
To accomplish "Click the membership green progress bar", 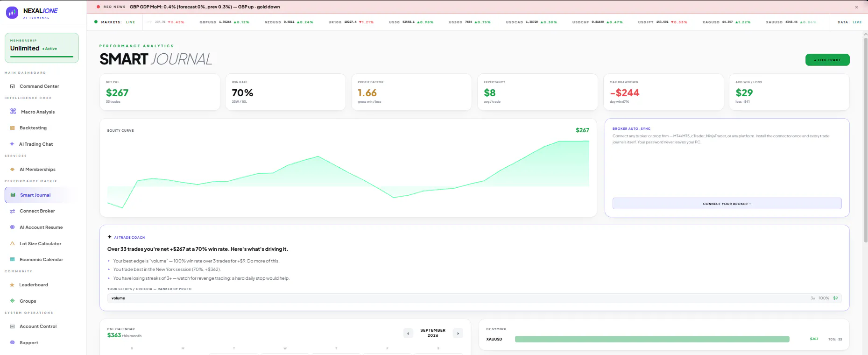I will pyautogui.click(x=42, y=57).
